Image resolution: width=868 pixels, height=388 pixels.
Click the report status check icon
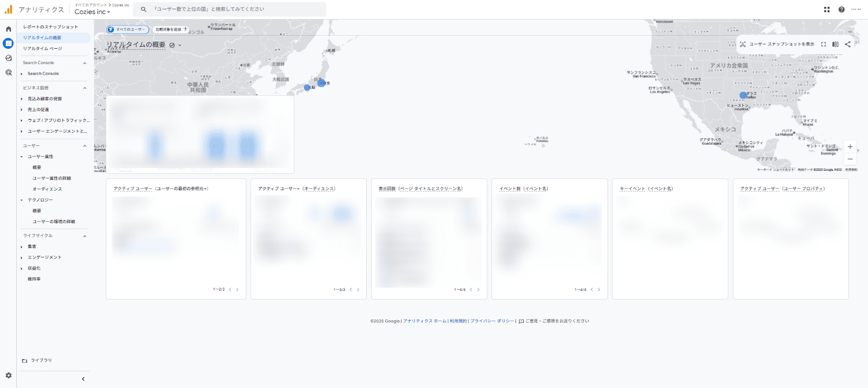pyautogui.click(x=172, y=46)
